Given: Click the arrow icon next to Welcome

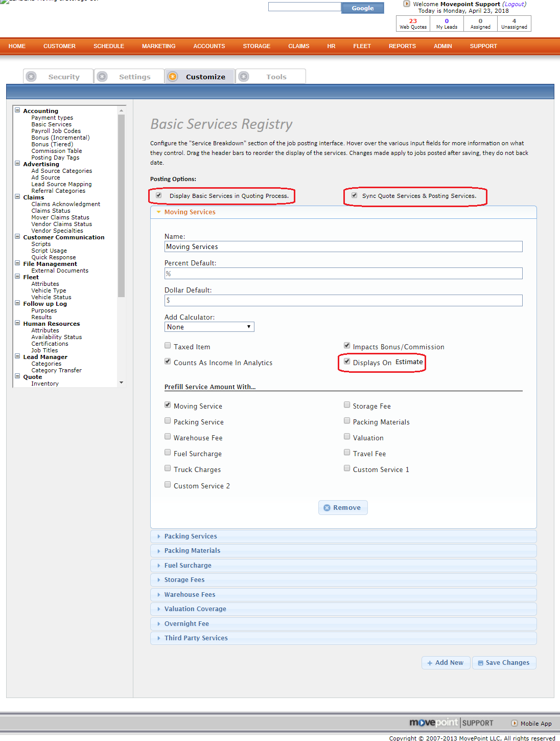Looking at the screenshot, I should pyautogui.click(x=407, y=4).
